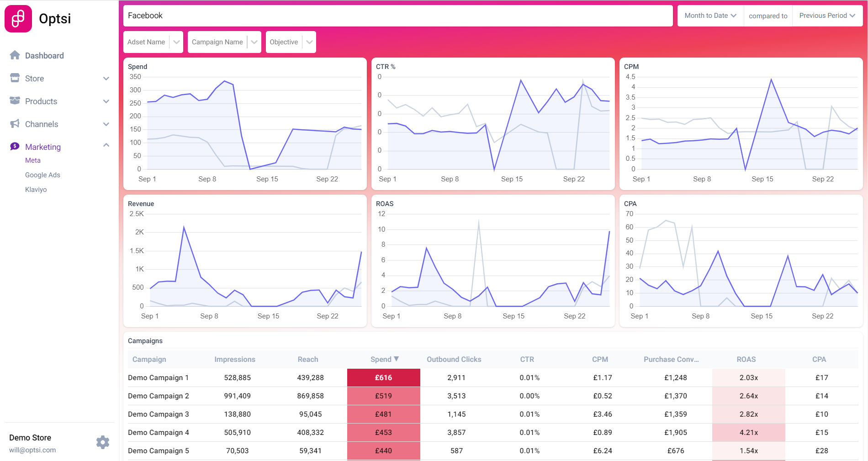The width and height of the screenshot is (868, 461).
Task: Click the £1,905 purchase conversion value
Action: pyautogui.click(x=676, y=433)
